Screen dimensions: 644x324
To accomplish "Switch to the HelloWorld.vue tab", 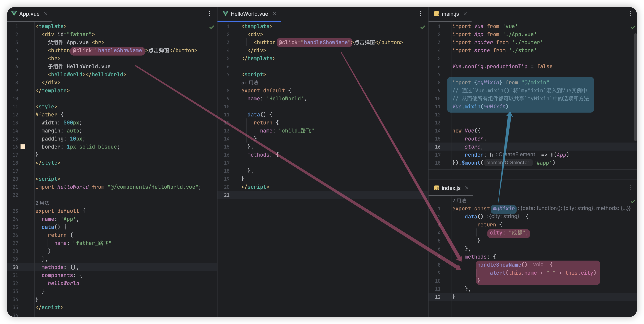I will point(249,14).
